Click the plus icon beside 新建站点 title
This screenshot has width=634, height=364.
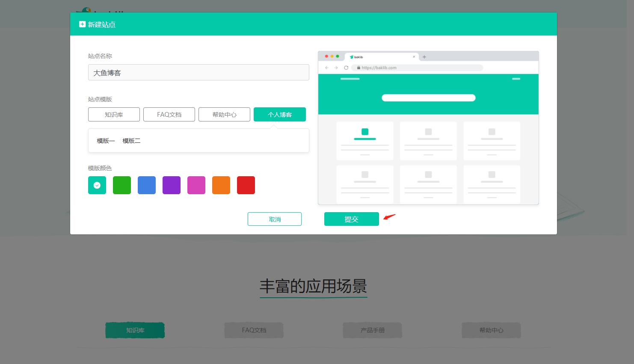point(82,24)
